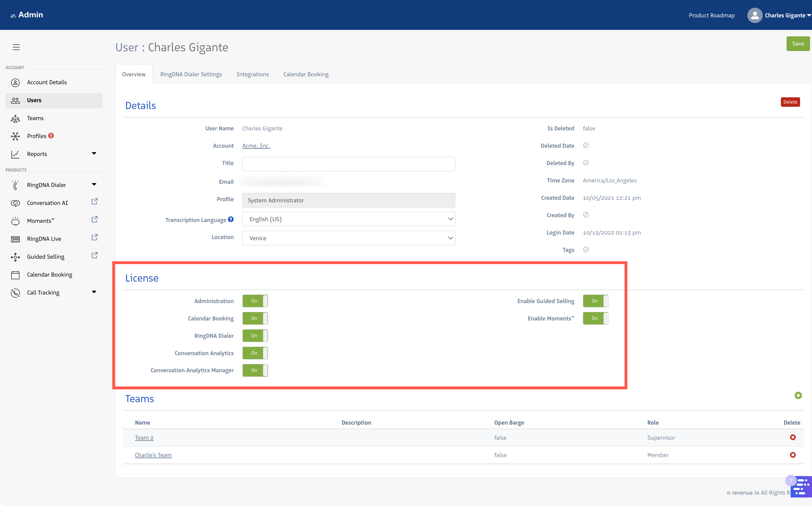The image size is (812, 506).
Task: Toggle Conversation Analytics Manager license
Action: coord(255,371)
